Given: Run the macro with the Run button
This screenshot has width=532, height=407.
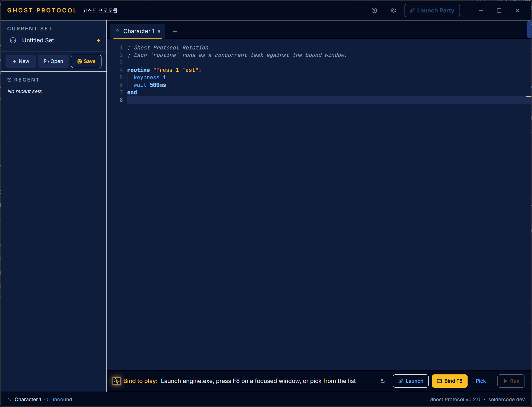Looking at the screenshot, I should (x=511, y=381).
